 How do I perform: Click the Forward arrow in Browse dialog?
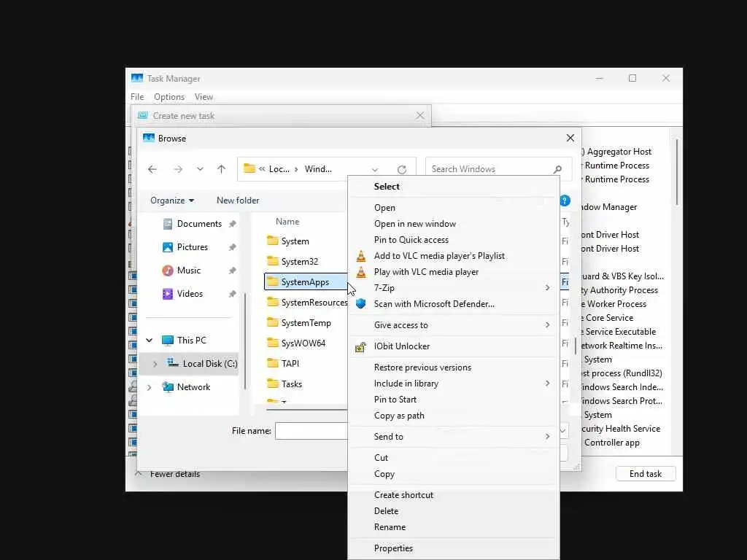(x=178, y=169)
